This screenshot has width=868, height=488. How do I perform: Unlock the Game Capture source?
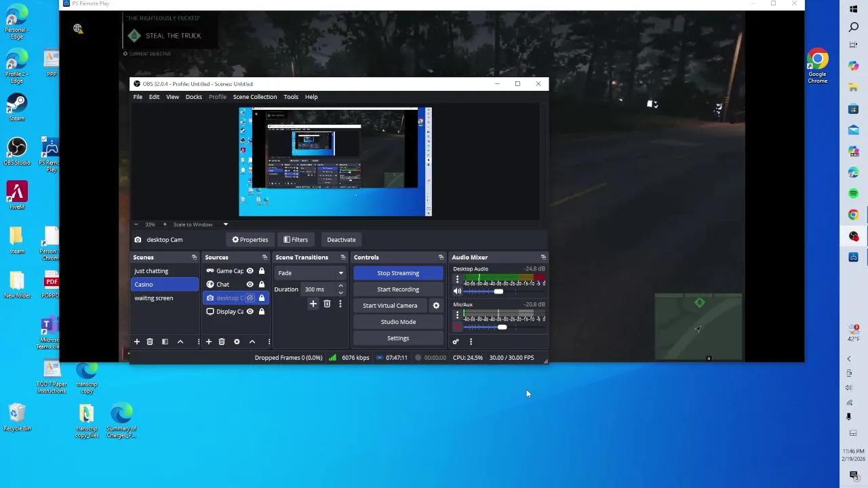tap(262, 271)
